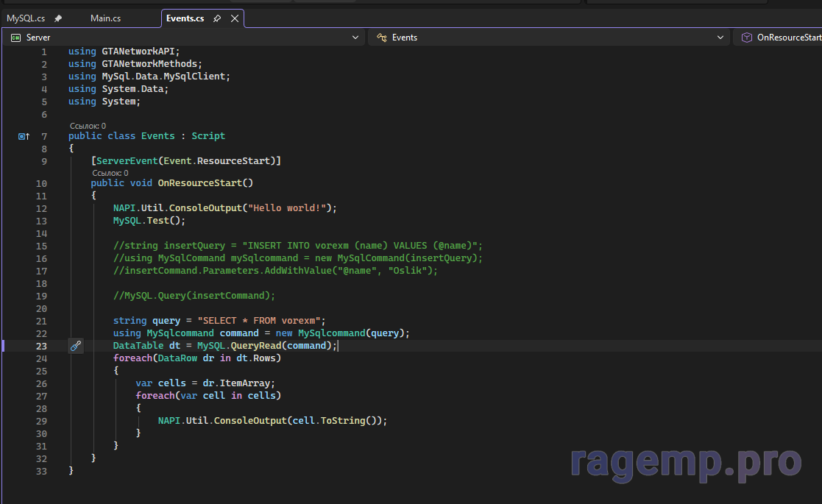Click line number 21 in the gutter

(x=41, y=321)
